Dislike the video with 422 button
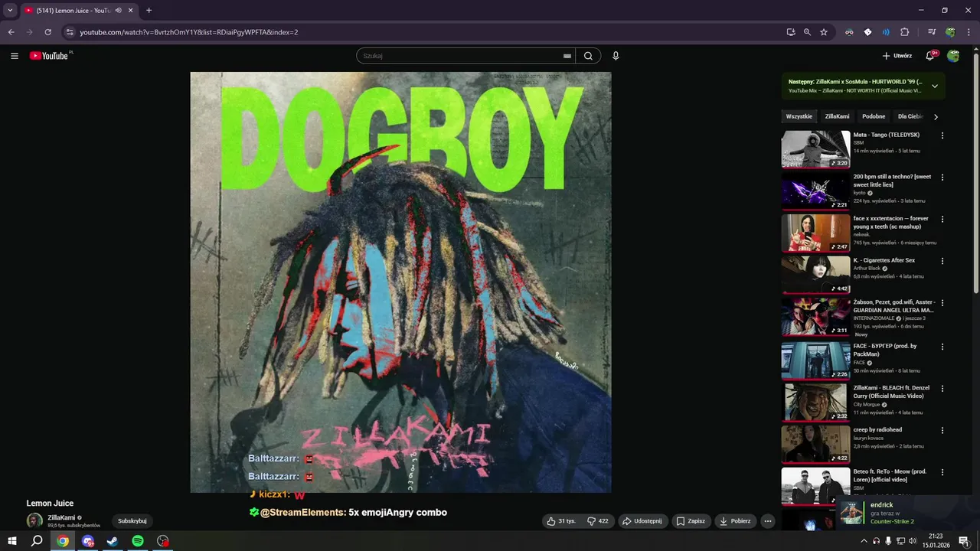Screen dimensions: 980x551 pos(597,521)
